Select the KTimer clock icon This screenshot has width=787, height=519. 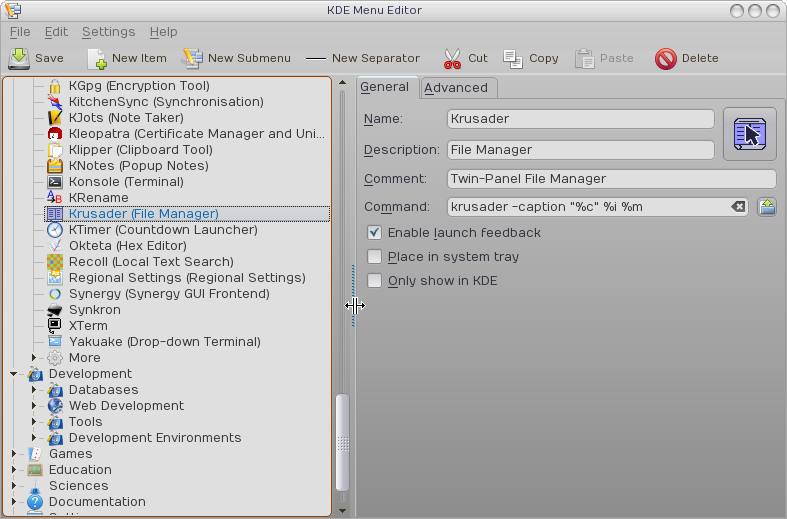(55, 230)
